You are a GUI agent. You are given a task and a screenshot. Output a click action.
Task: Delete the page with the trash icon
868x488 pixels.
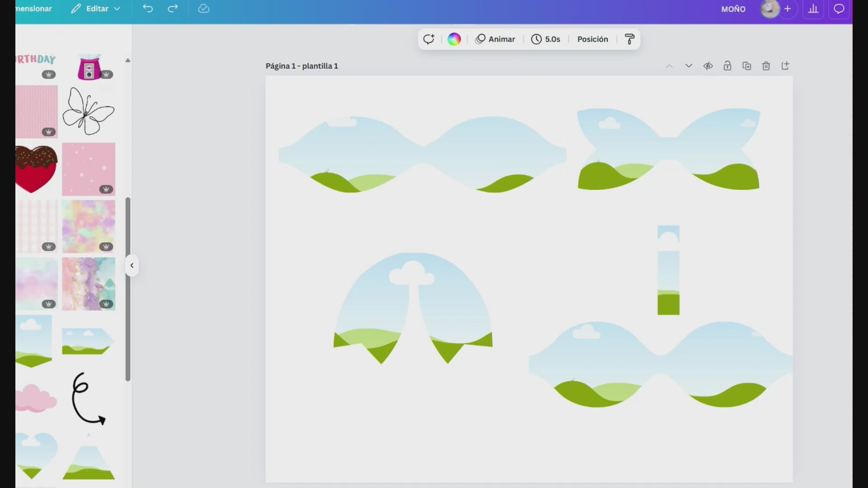pos(766,66)
